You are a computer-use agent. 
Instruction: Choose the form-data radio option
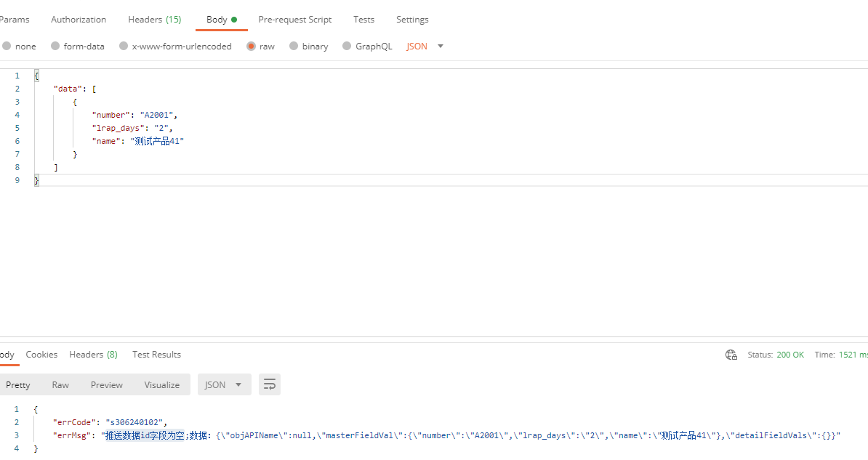(x=55, y=46)
